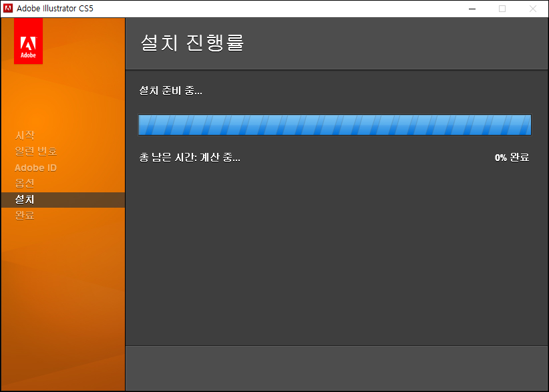Select the 완료 step in the sidebar
549x392 pixels.
click(25, 215)
